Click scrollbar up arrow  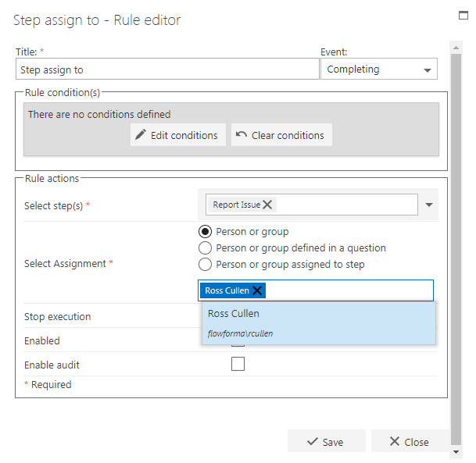point(456,48)
